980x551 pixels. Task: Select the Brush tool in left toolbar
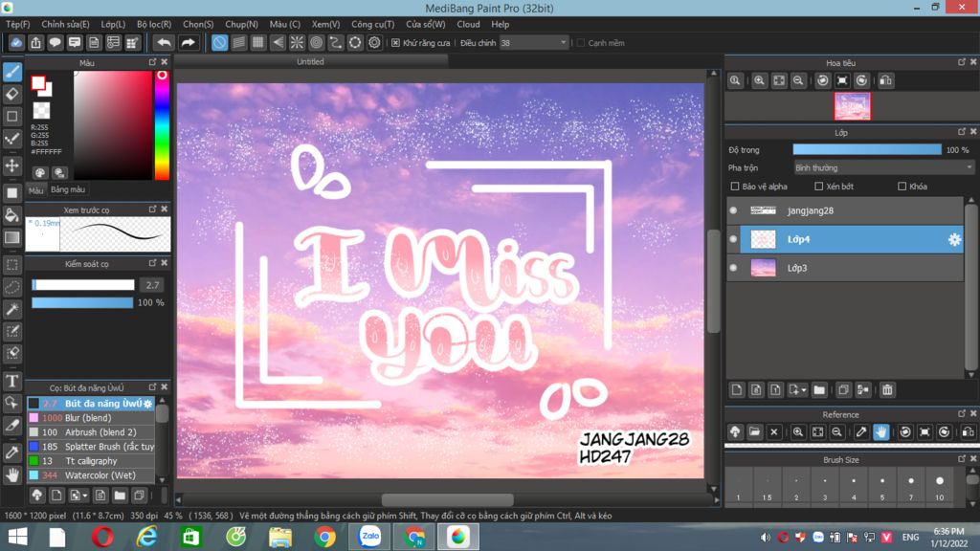pos(12,72)
